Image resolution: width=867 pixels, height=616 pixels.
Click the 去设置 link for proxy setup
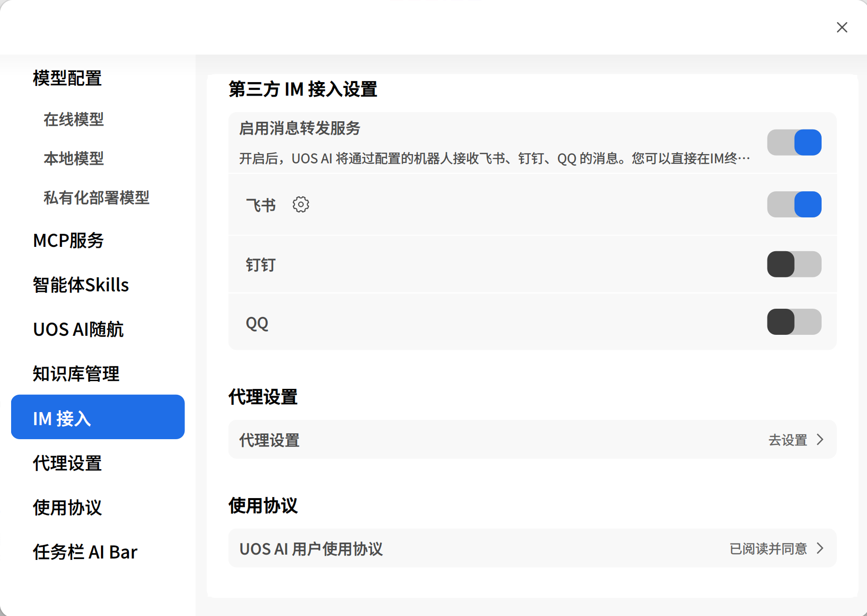787,439
